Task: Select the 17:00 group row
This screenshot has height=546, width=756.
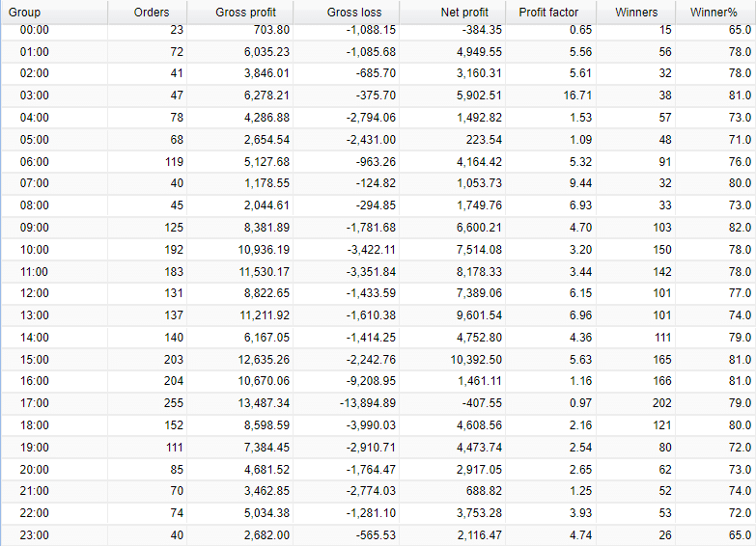Action: tap(378, 403)
